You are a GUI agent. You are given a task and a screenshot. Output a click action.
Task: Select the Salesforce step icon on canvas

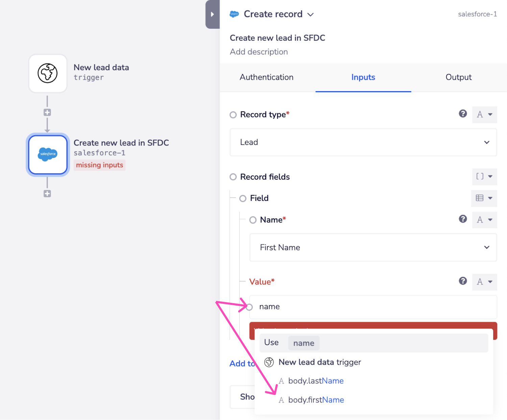tap(48, 155)
